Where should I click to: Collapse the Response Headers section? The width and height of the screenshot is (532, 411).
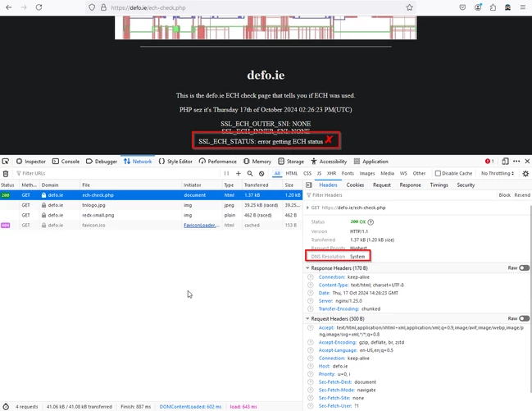[307, 268]
